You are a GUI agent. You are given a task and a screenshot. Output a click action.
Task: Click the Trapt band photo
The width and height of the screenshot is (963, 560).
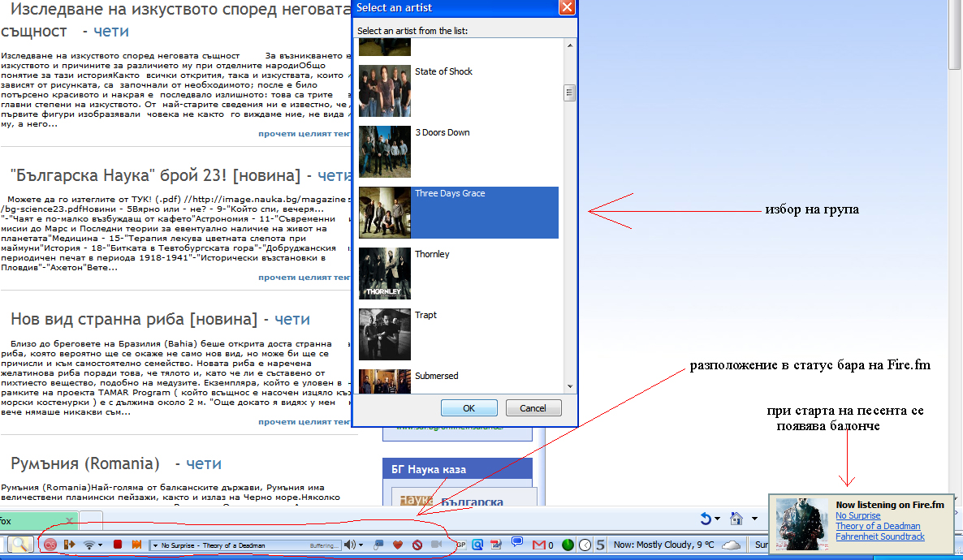[384, 334]
